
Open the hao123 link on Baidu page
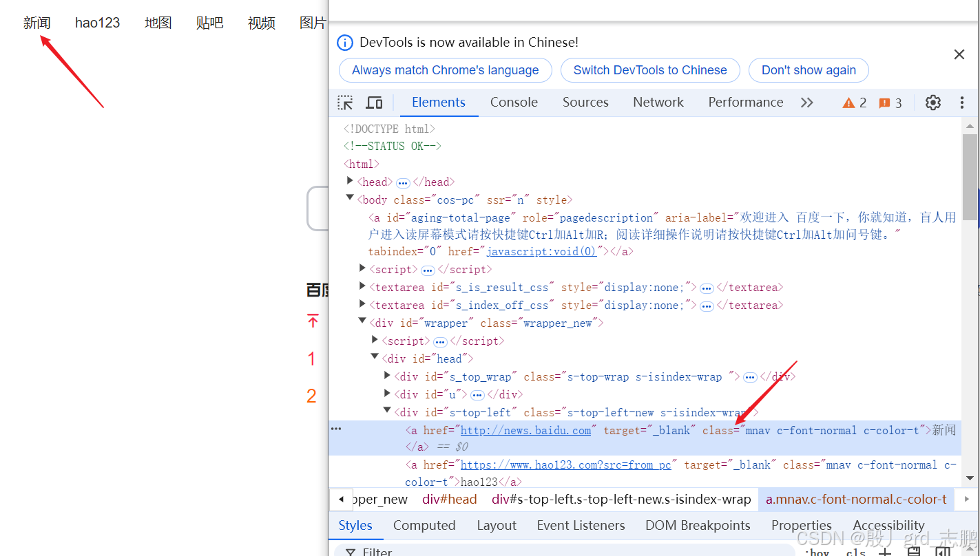pyautogui.click(x=98, y=23)
